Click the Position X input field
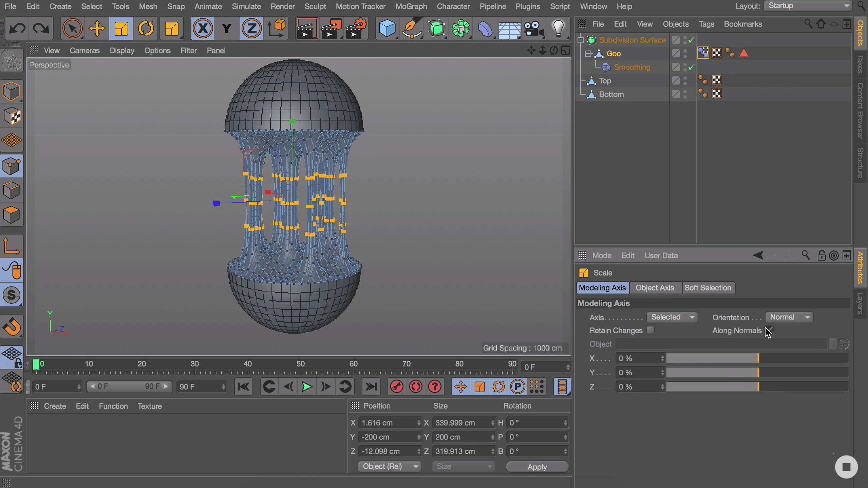The height and width of the screenshot is (488, 868). click(387, 423)
